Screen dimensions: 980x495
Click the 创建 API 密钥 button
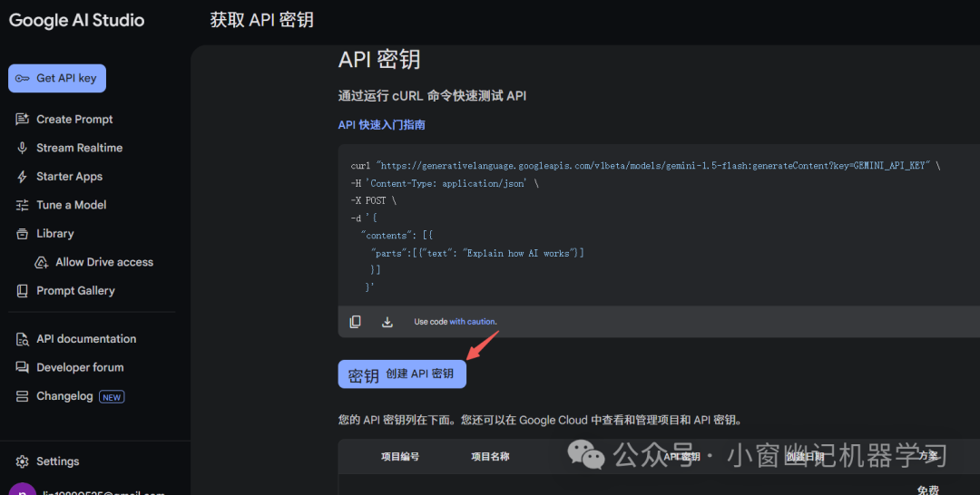(402, 374)
